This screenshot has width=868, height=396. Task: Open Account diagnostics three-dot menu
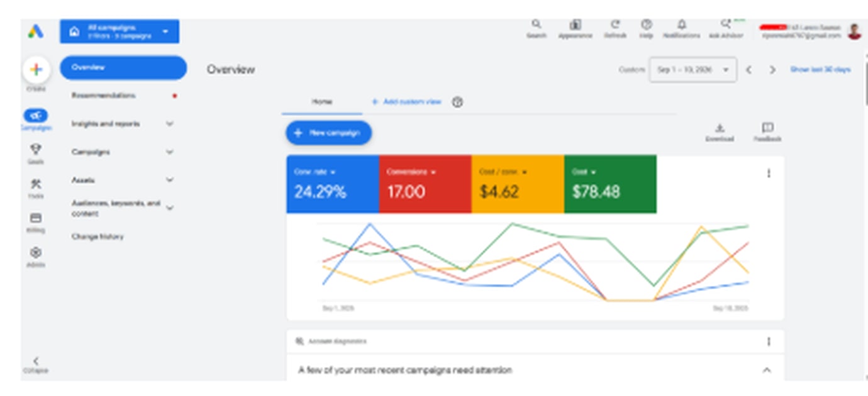click(768, 341)
